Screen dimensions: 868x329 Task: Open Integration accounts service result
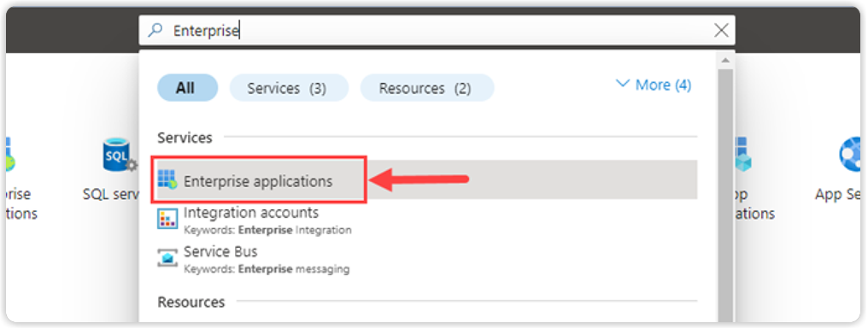click(x=427, y=220)
